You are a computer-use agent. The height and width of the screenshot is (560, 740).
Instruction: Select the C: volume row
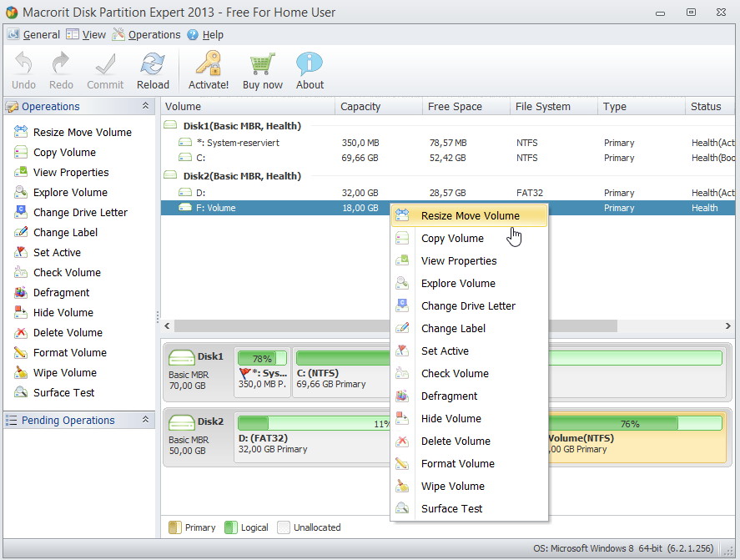pyautogui.click(x=448, y=158)
